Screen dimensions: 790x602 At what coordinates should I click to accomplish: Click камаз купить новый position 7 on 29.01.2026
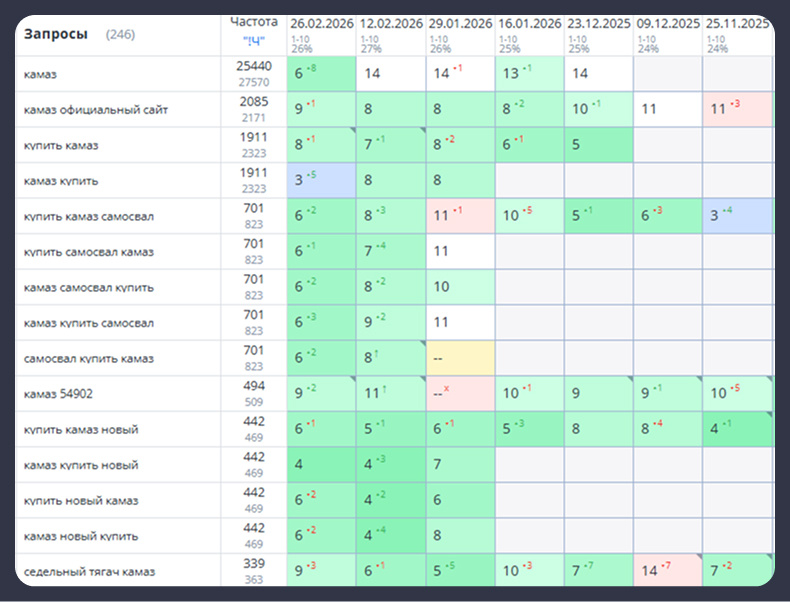click(460, 464)
